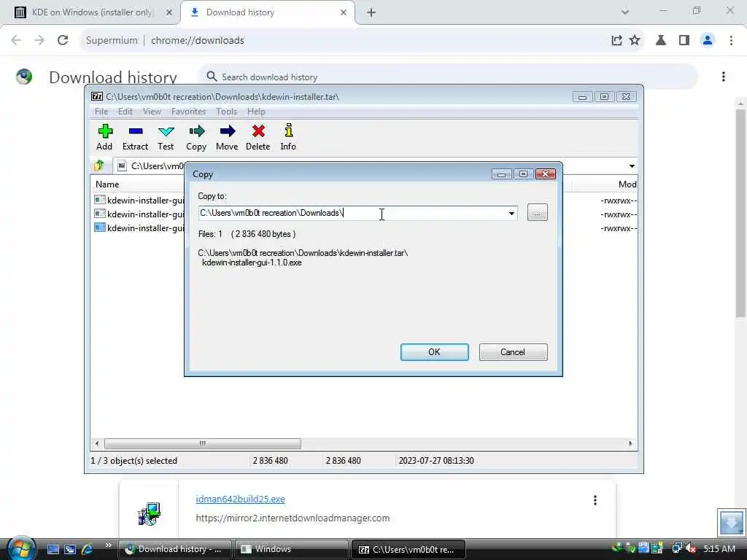Click the Add tool in 7-Zip toolbar
The image size is (747, 560).
point(104,137)
